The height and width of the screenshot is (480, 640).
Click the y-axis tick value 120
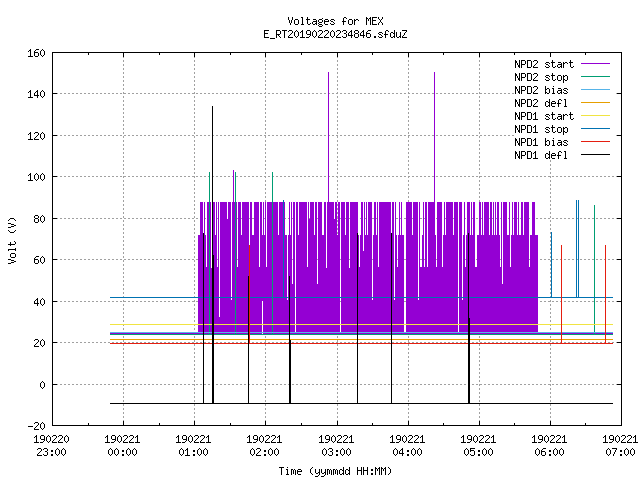click(x=36, y=136)
